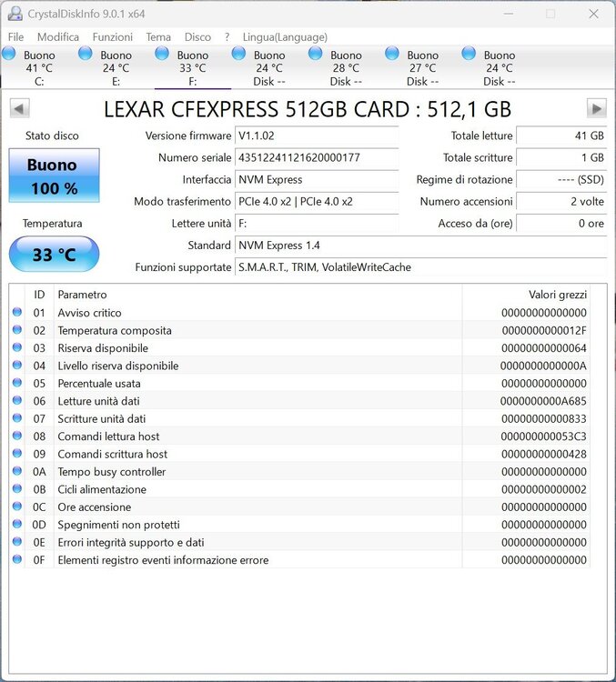Screen dimensions: 616x682
Task: Click the Standard field NVM Express 1.4
Action: pos(420,246)
